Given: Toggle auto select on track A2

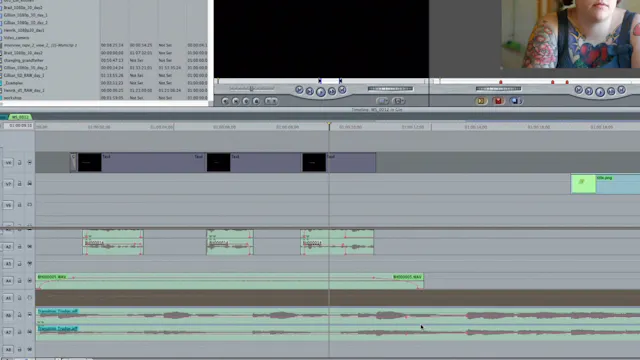Looking at the screenshot, I should 29,247.
